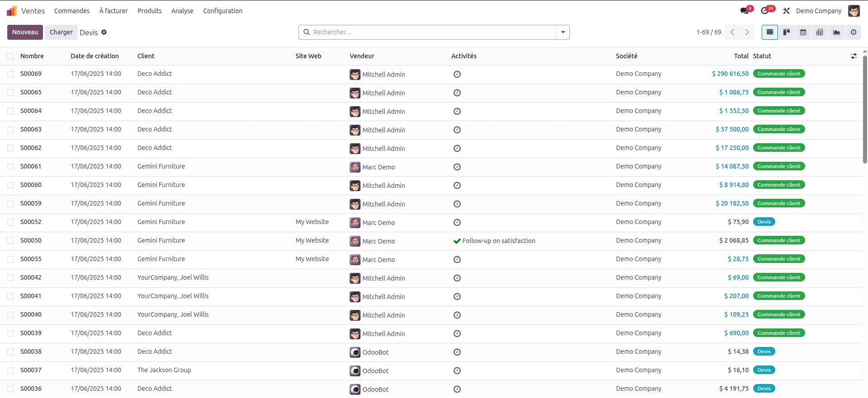The width and height of the screenshot is (868, 398).
Task: Switch to Pivot table view
Action: point(820,32)
